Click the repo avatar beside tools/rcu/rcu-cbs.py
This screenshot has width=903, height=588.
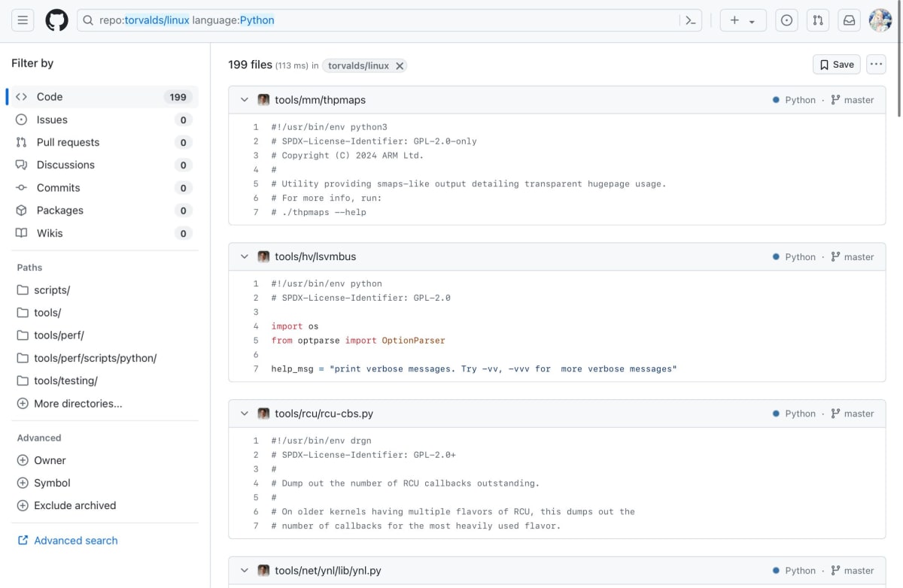click(x=263, y=414)
